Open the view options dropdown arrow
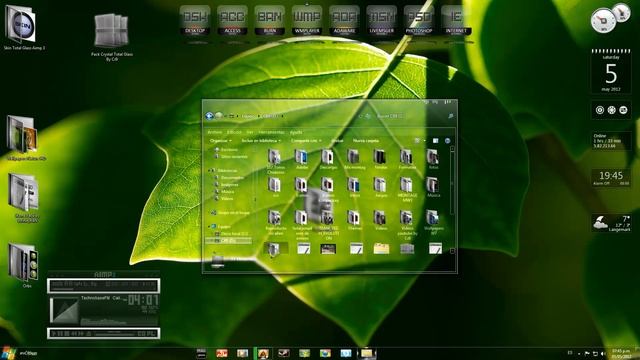This screenshot has height=360, width=640. 424,141
